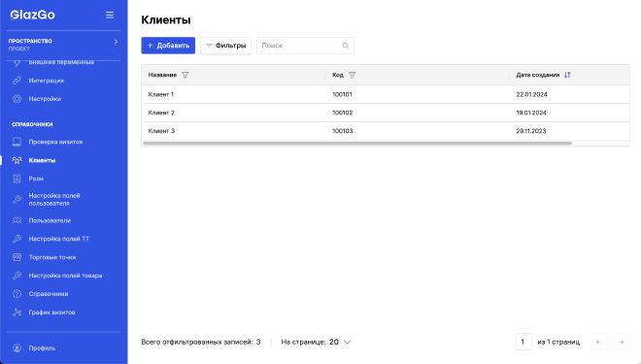This screenshot has width=641, height=364.
Task: Click the table horizontal scrollbar
Action: click(x=356, y=144)
